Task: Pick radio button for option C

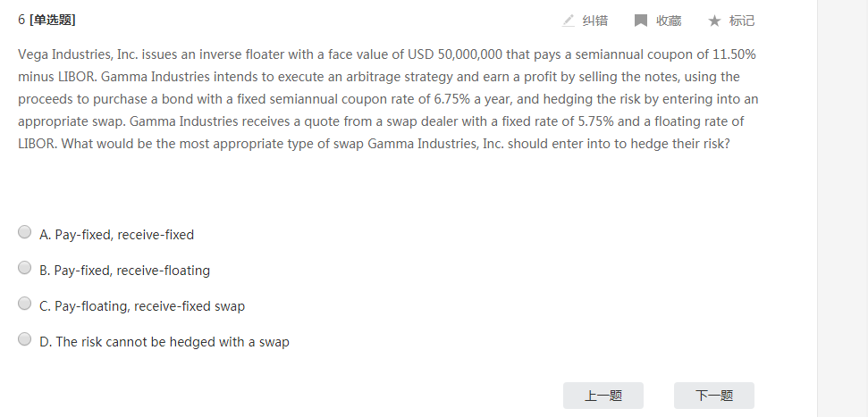Action: coord(25,304)
